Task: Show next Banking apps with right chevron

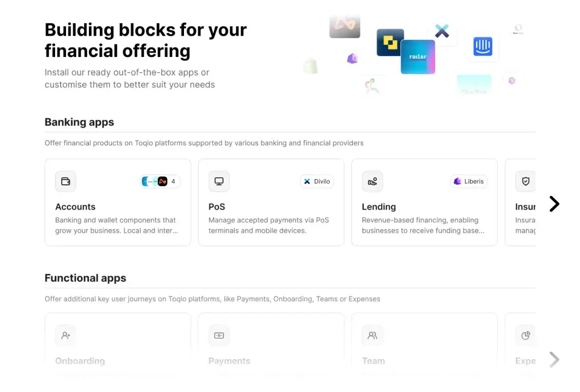Action: 554,204
